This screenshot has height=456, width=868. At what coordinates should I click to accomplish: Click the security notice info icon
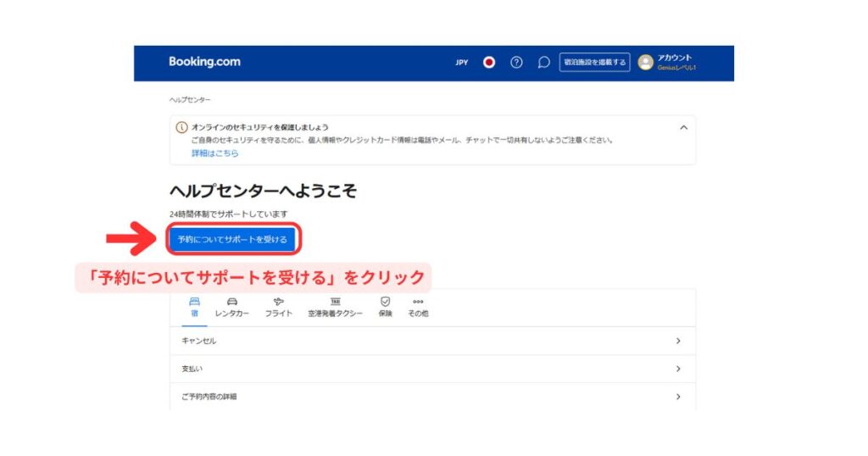pos(181,127)
